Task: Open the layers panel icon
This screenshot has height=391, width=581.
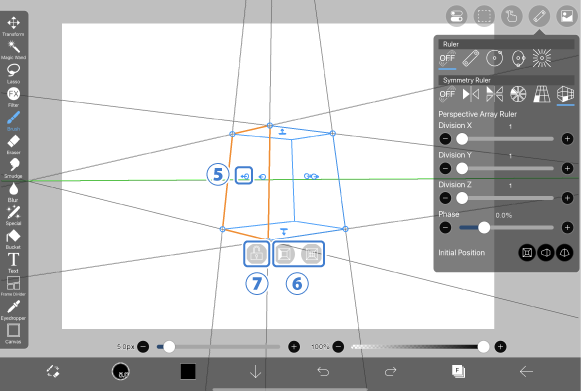Action: tap(458, 371)
